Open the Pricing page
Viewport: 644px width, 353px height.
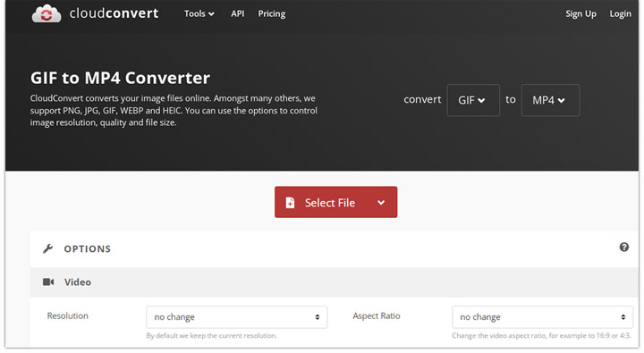[272, 13]
